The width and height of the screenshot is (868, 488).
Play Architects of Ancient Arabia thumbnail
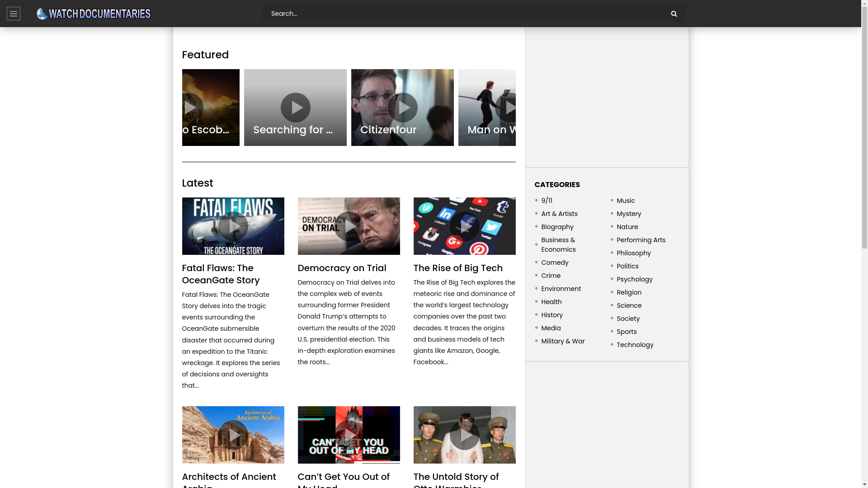(x=233, y=435)
